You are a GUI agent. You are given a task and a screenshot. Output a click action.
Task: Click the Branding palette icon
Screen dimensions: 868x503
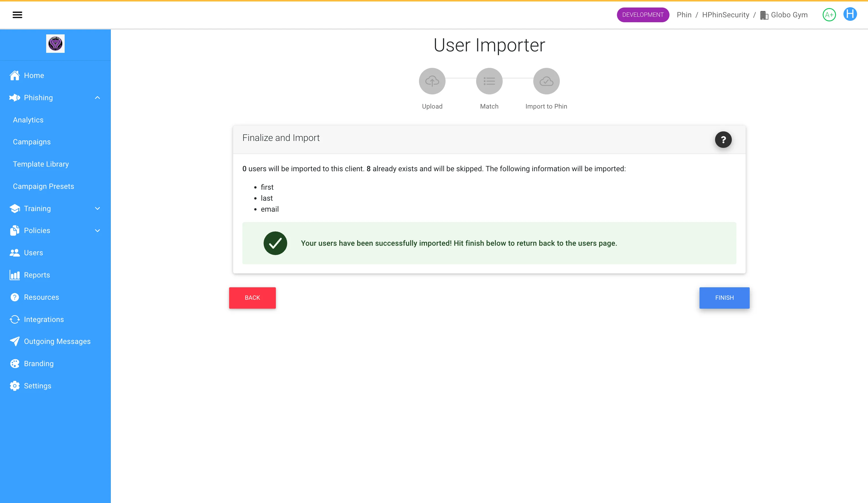tap(15, 364)
